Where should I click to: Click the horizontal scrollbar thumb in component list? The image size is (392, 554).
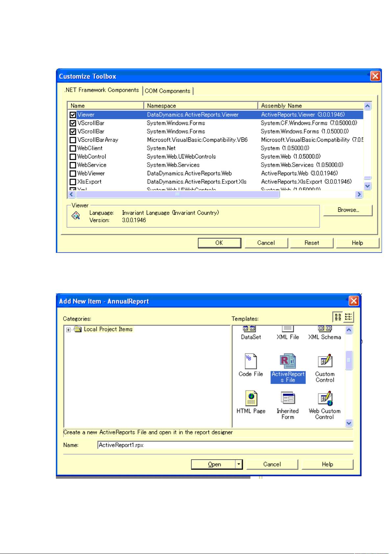[178, 194]
